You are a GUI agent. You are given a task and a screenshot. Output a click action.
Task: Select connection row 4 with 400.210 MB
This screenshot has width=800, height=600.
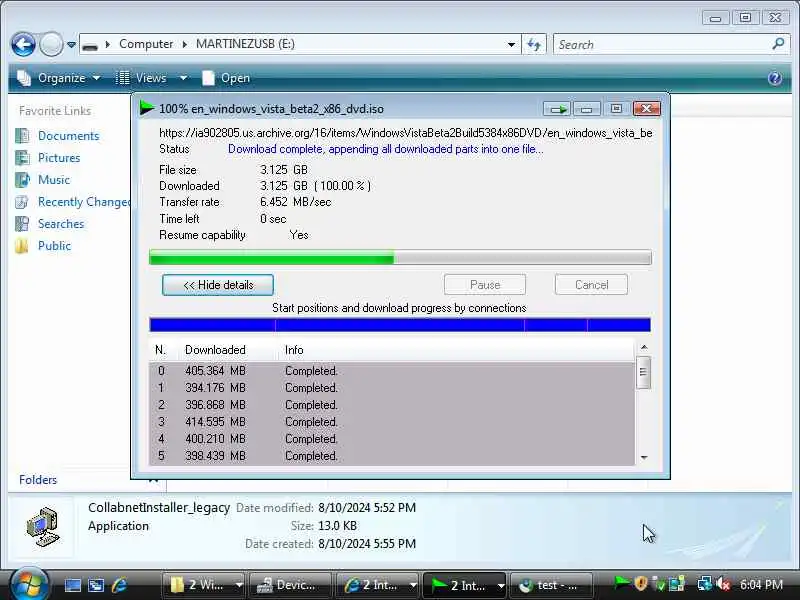[x=392, y=439]
